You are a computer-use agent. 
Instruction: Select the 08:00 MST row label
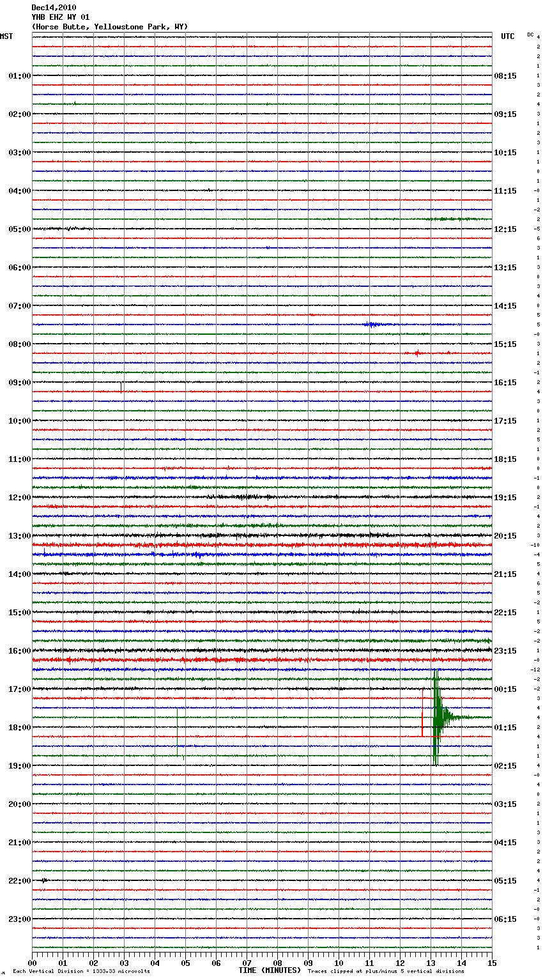20,344
